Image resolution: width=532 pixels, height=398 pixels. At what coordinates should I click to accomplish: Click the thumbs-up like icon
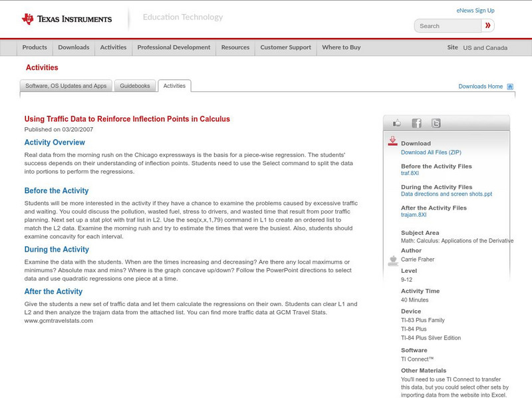tap(396, 123)
